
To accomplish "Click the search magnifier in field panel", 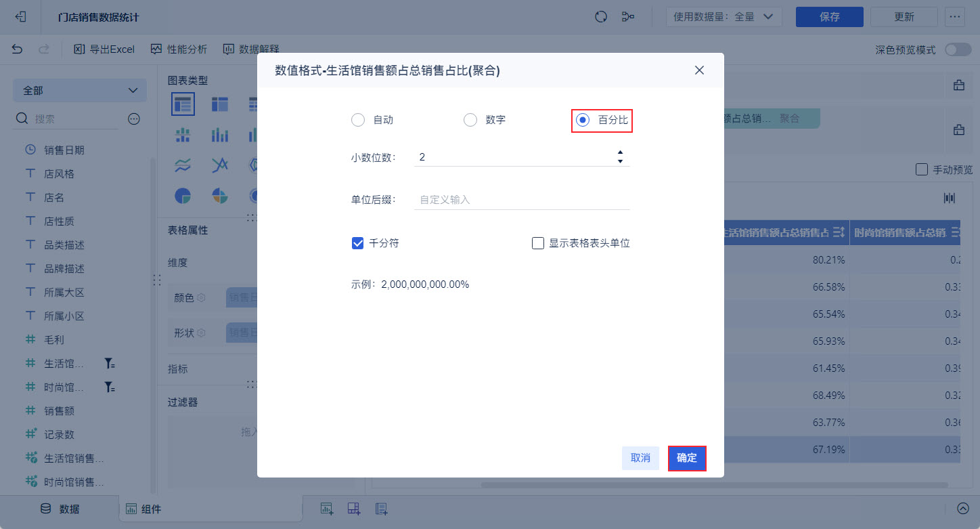I will (x=22, y=119).
